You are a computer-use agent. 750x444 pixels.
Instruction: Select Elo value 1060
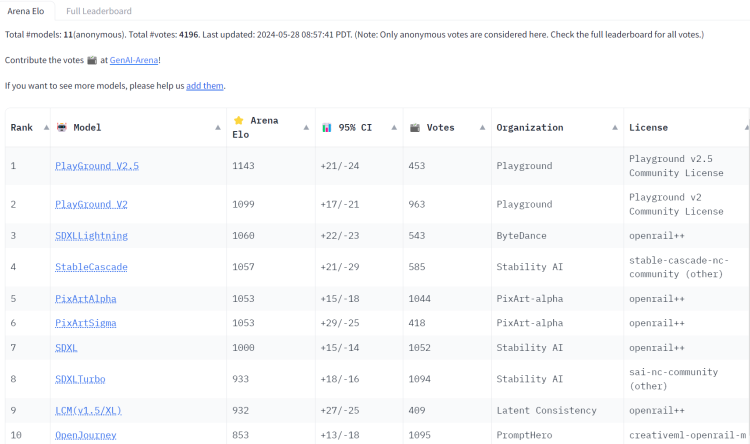pyautogui.click(x=243, y=236)
